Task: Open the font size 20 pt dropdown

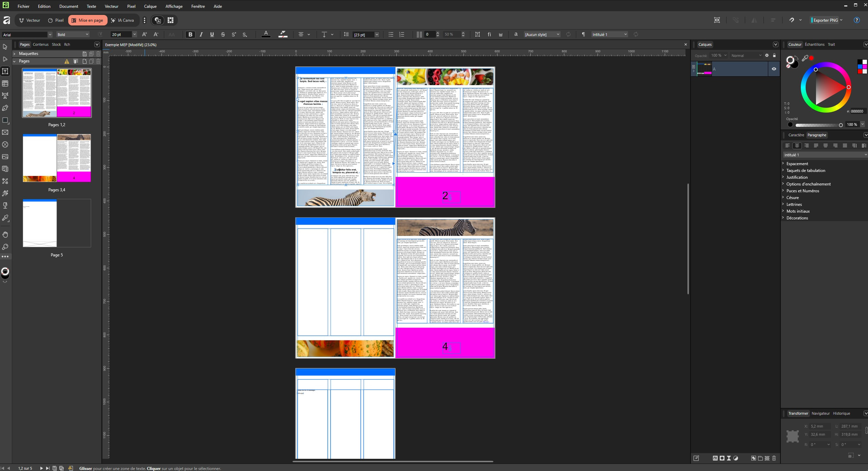Action: point(134,34)
